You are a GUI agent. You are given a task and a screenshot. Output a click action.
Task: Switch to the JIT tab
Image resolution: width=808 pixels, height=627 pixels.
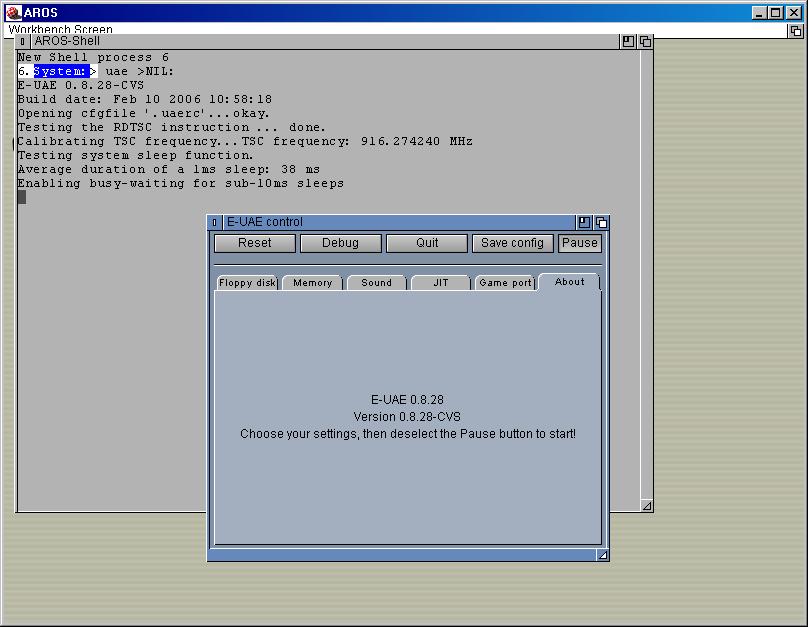pyautogui.click(x=441, y=283)
